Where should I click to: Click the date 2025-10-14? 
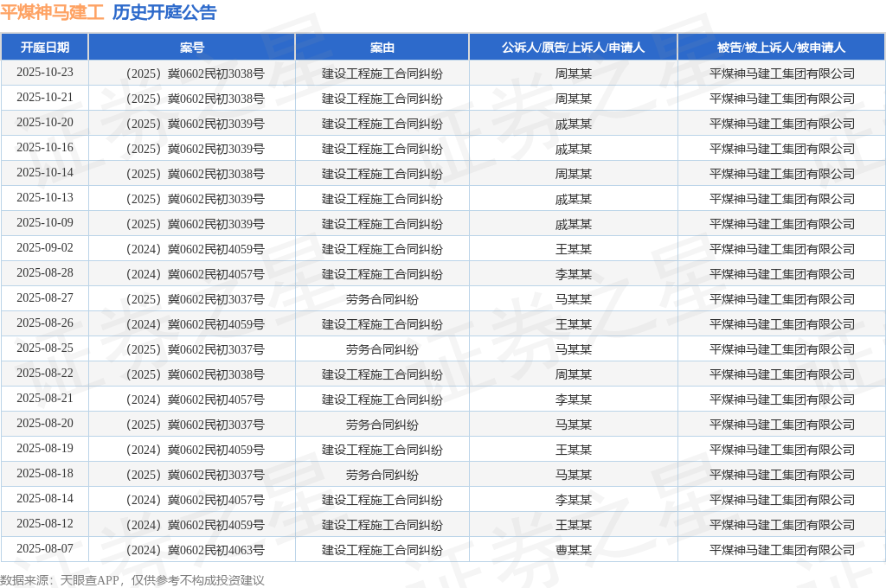point(45,172)
